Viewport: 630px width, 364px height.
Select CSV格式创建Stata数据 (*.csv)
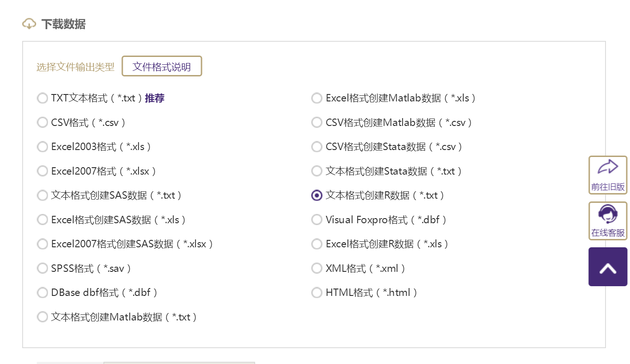[316, 147]
